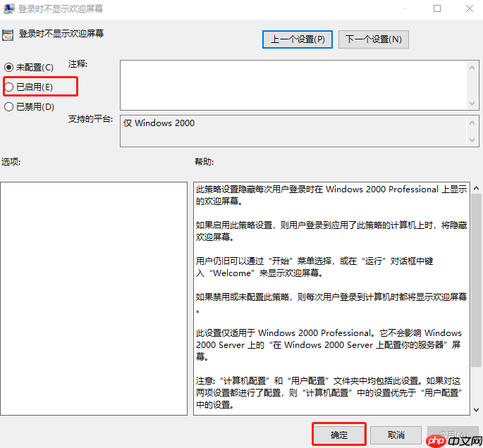Click the 注释: label
This screenshot has width=483, height=448.
click(x=78, y=64)
